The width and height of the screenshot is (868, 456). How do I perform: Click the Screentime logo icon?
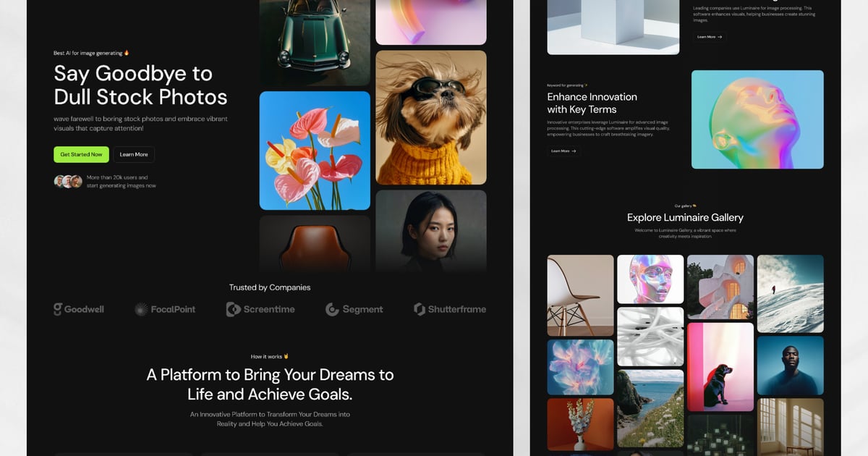[x=233, y=310]
